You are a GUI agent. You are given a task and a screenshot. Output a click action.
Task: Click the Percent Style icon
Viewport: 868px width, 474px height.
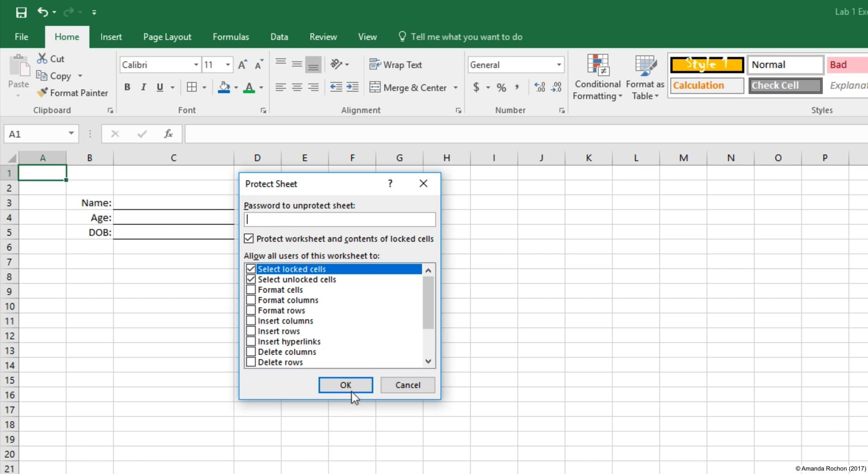click(501, 87)
